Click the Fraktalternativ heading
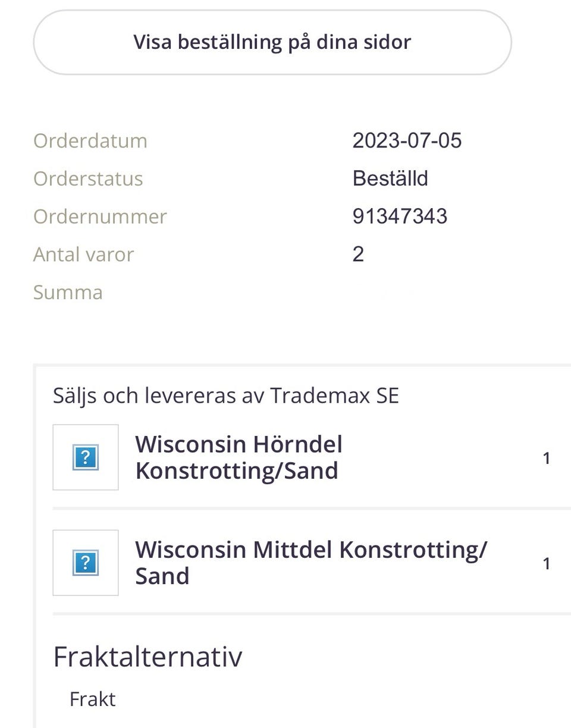 coord(148,657)
